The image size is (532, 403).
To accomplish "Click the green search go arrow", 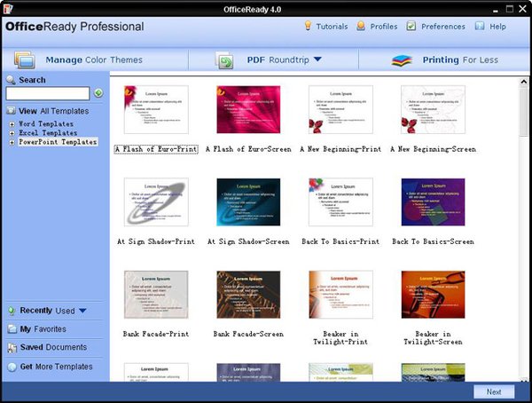I will point(98,93).
